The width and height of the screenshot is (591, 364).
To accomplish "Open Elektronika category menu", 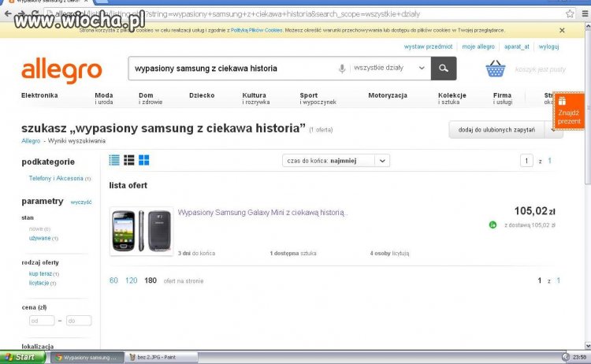I will click(39, 95).
